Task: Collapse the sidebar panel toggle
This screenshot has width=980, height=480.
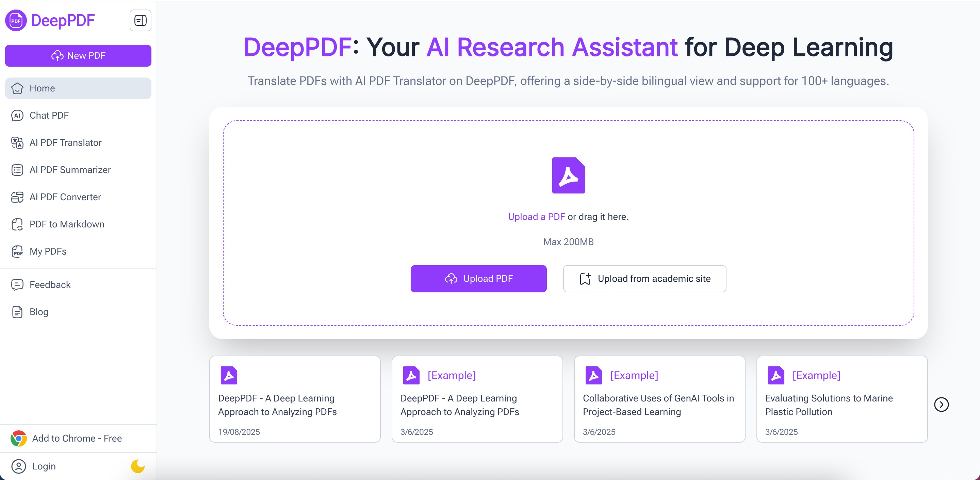Action: 141,20
